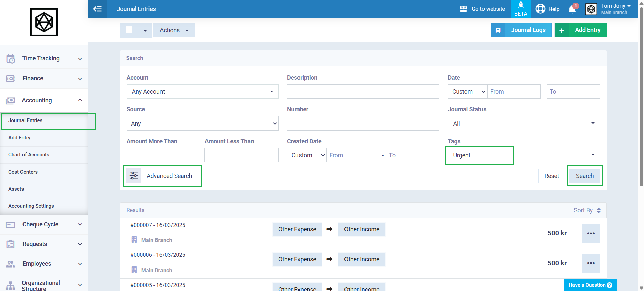Viewport: 644px width, 291px height.
Task: Expand the Requests menu
Action: click(80, 244)
